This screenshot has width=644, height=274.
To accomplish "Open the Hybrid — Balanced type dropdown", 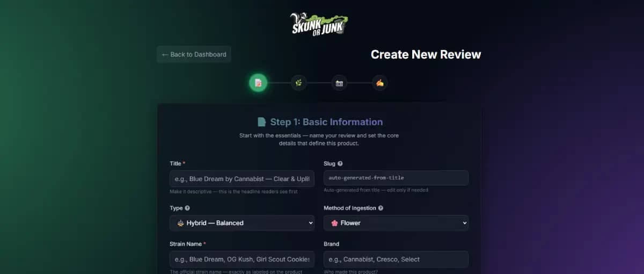I will coord(242,223).
